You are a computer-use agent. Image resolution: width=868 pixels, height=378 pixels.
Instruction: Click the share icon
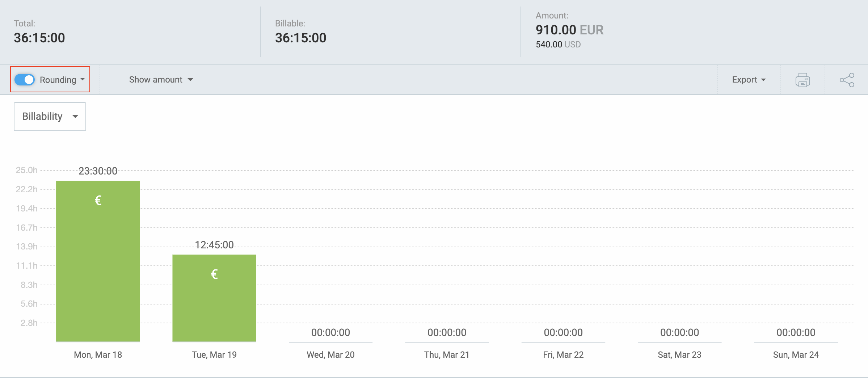click(x=847, y=80)
